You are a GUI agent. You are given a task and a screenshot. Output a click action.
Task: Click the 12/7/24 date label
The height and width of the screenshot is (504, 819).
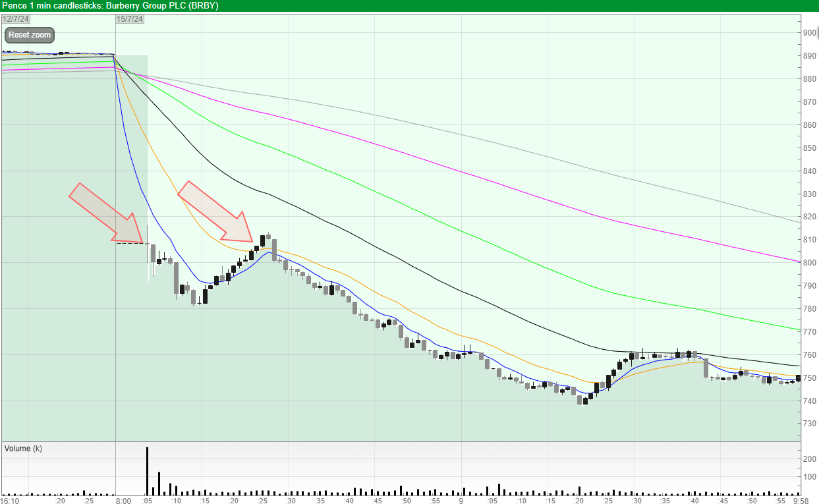coord(16,19)
